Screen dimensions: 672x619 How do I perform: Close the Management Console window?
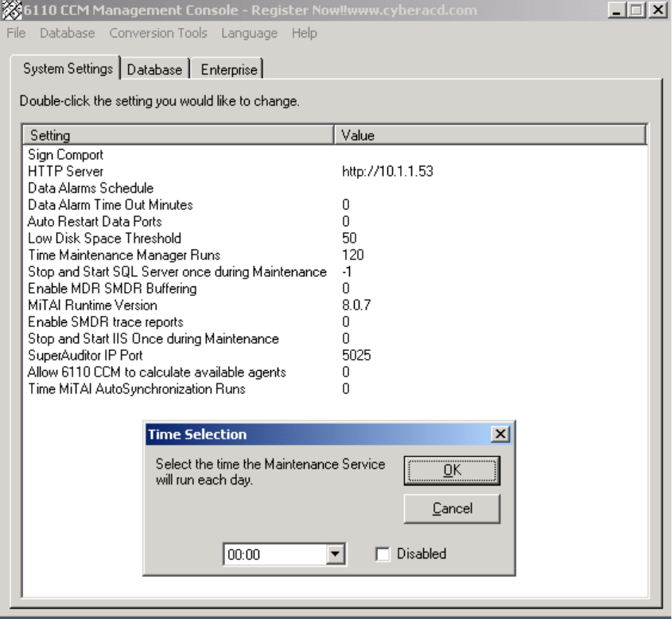point(658,10)
